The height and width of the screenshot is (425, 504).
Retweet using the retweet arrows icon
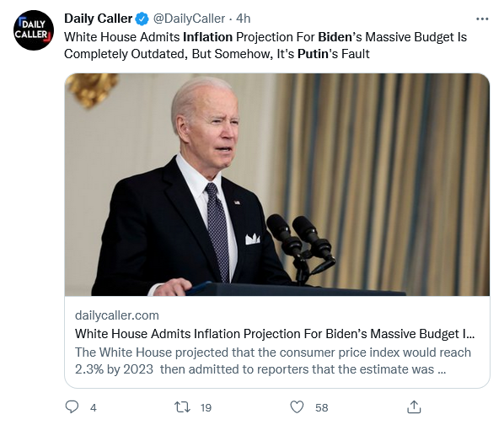182,407
